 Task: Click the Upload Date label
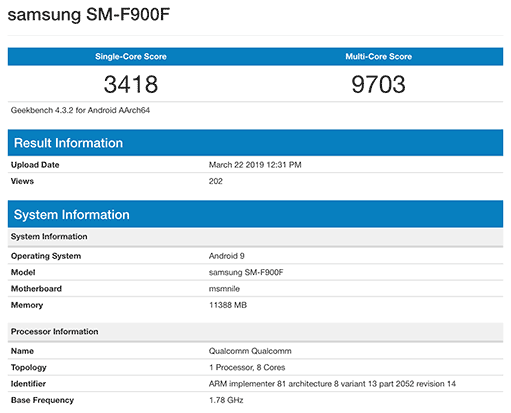point(35,165)
